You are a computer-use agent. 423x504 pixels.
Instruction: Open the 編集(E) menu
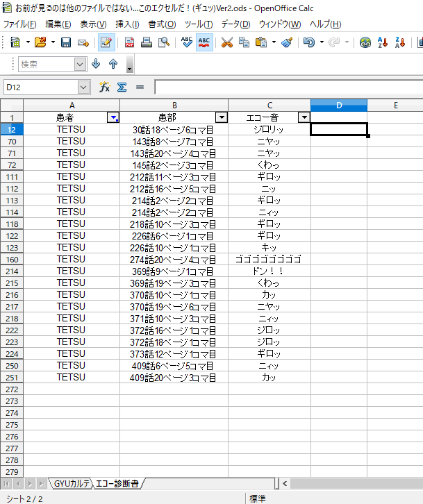58,24
